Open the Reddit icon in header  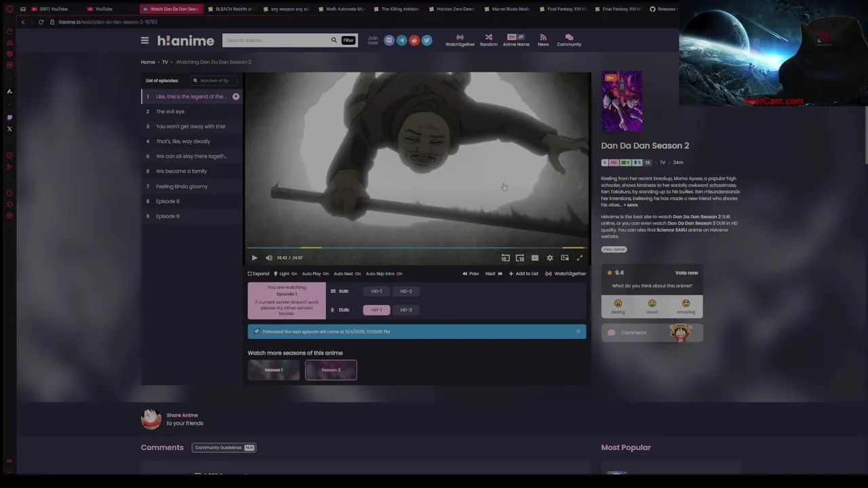point(414,41)
